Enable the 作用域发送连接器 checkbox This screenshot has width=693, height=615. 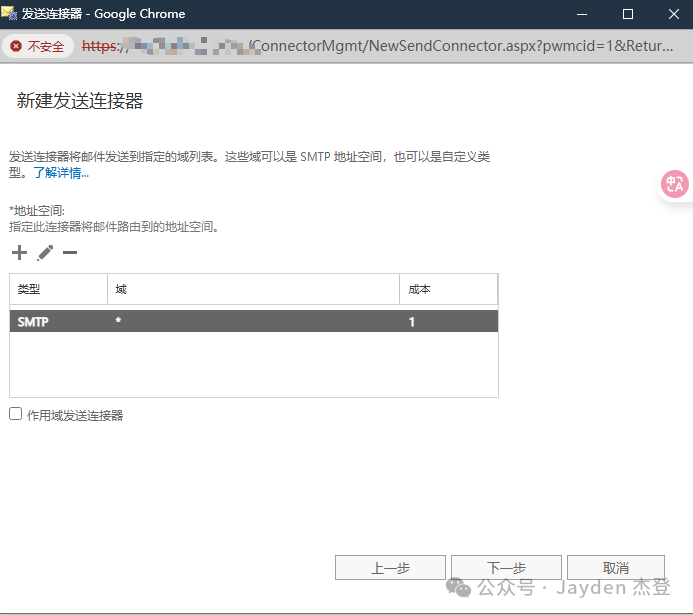[x=15, y=414]
